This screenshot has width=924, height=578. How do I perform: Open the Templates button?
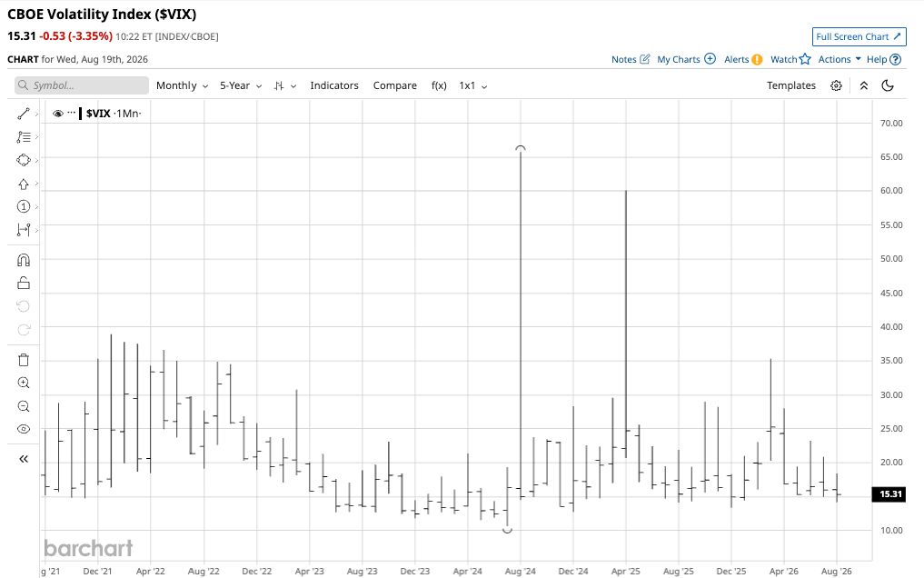pos(790,85)
